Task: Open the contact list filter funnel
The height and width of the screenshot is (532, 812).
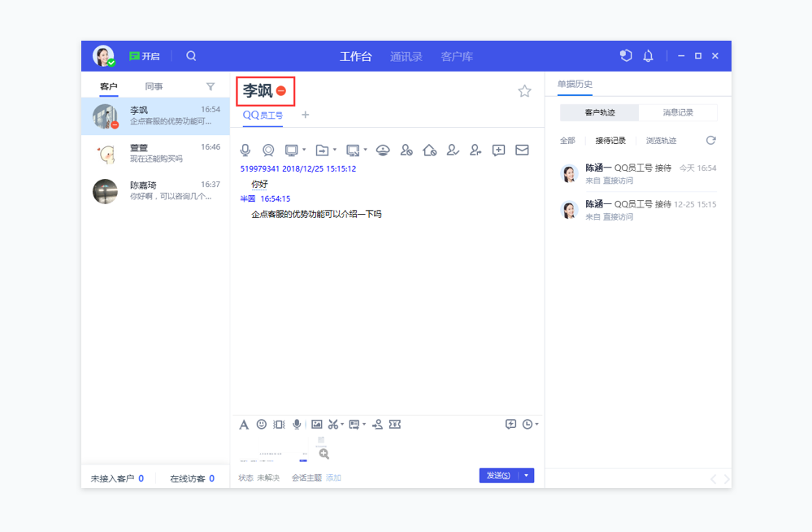Action: point(211,86)
